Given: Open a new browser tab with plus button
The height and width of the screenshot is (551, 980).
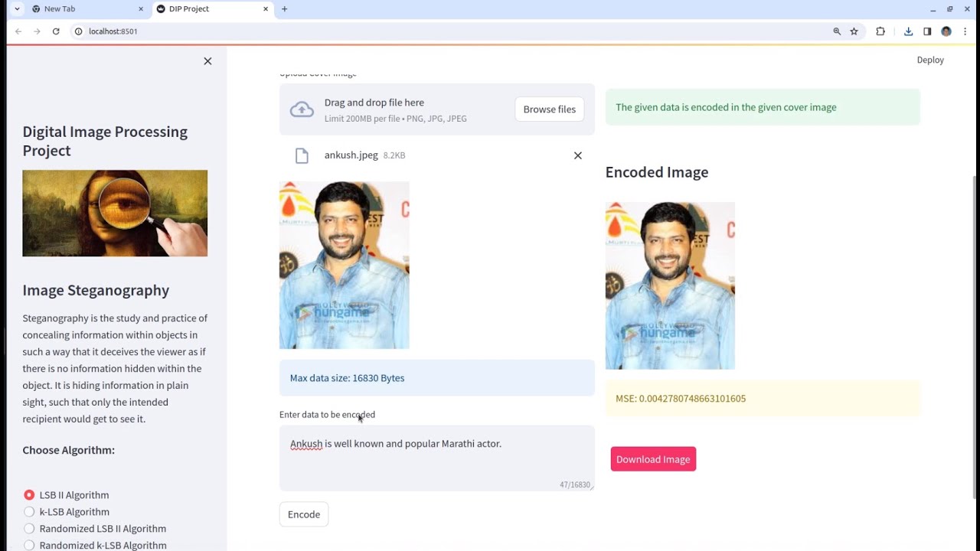Looking at the screenshot, I should click(285, 9).
